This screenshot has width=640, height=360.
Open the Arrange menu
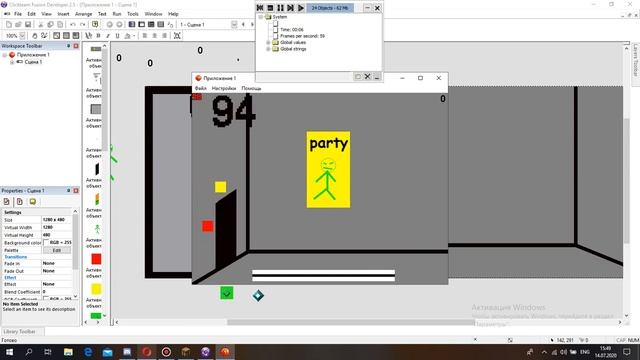click(83, 14)
